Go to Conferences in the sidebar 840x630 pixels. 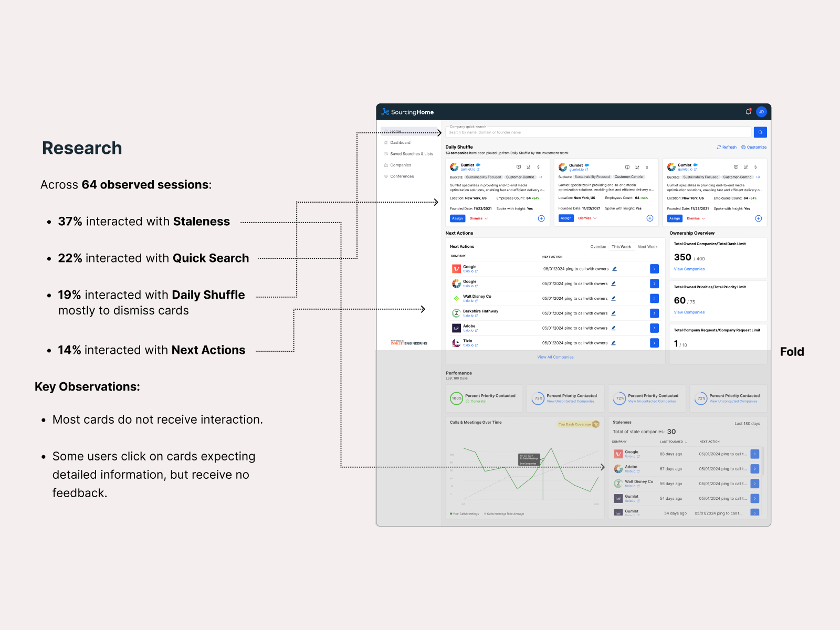pyautogui.click(x=402, y=176)
